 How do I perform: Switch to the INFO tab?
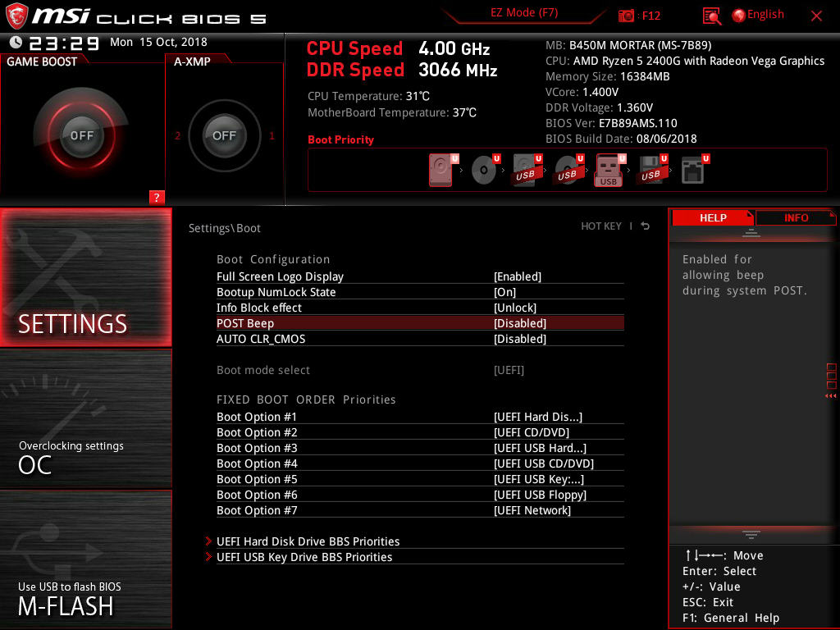(795, 217)
